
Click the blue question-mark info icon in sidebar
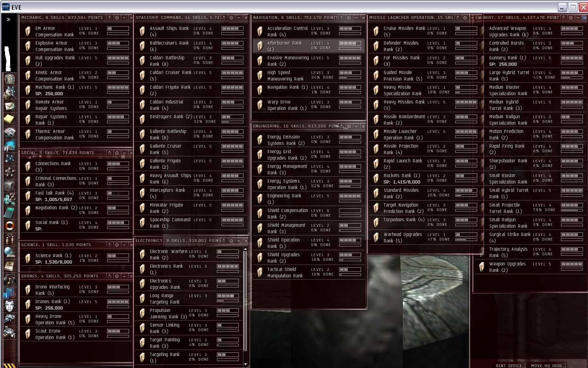10,292
